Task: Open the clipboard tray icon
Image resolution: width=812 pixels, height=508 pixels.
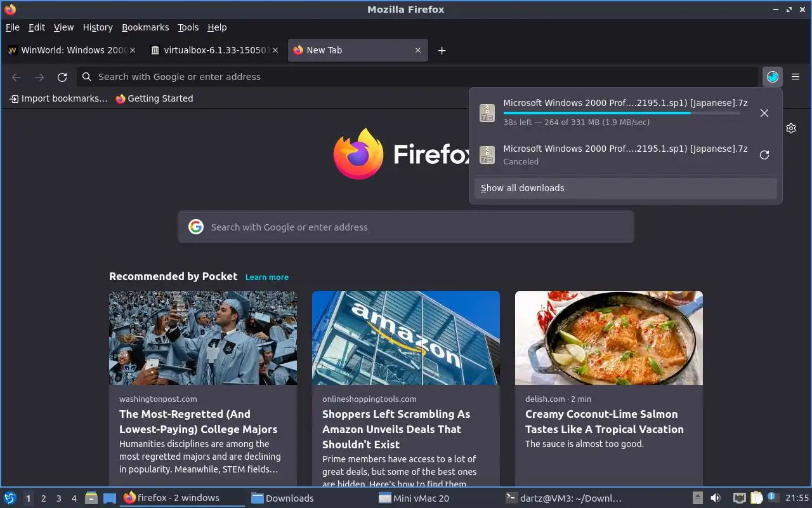Action: [x=756, y=498]
